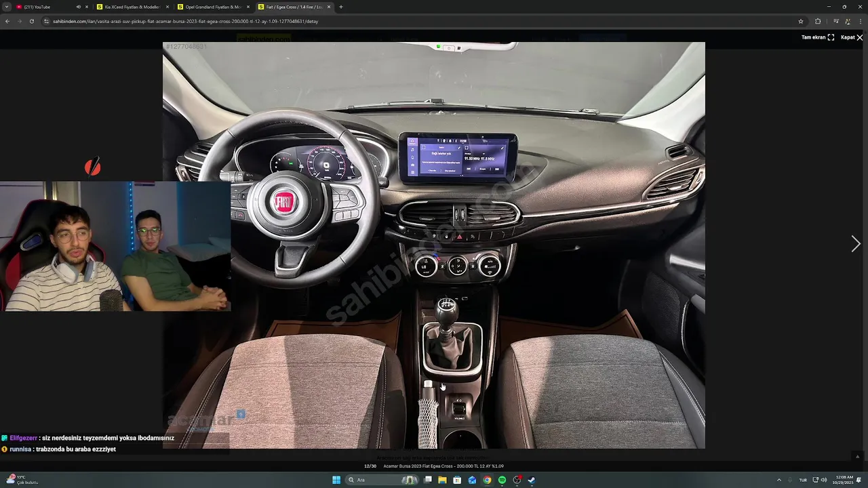Click the chat message from runnisa
Image resolution: width=868 pixels, height=488 pixels.
click(x=59, y=449)
